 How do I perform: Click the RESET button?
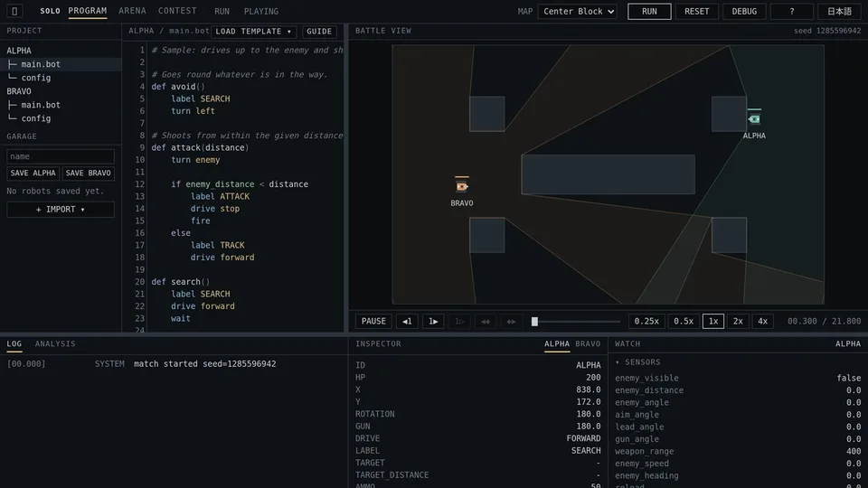tap(696, 12)
